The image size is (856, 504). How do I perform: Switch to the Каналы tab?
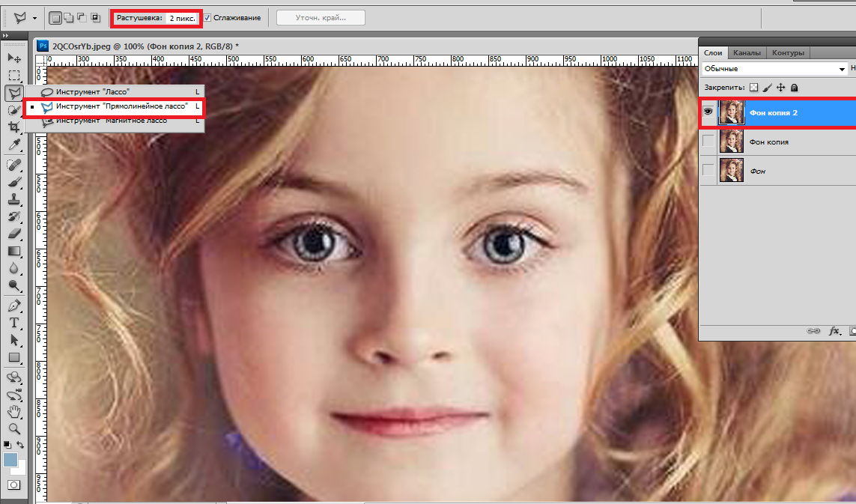coord(747,52)
